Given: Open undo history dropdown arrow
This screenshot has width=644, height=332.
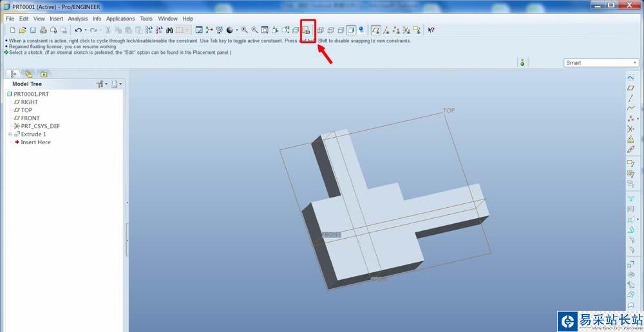Looking at the screenshot, I should click(86, 30).
